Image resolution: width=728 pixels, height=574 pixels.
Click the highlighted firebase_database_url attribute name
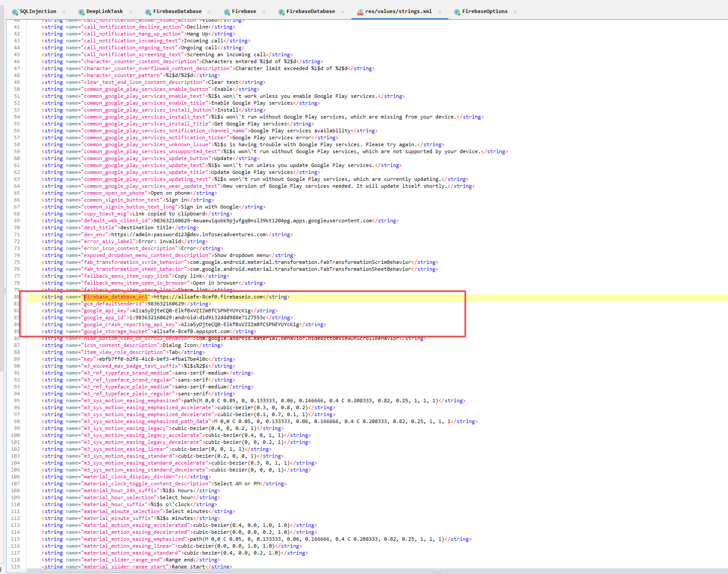point(116,297)
